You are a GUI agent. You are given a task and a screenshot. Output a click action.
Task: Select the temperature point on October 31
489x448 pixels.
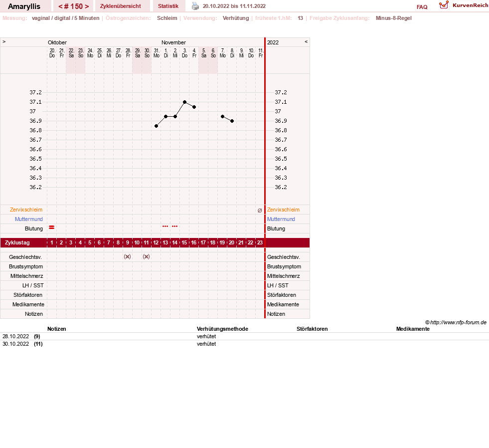(x=156, y=126)
